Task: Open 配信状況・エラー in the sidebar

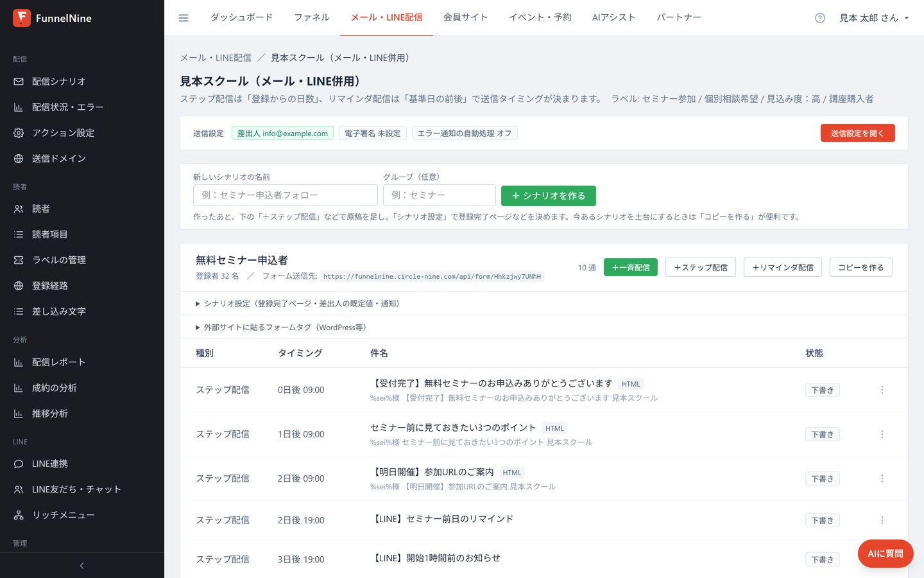Action: click(82, 107)
